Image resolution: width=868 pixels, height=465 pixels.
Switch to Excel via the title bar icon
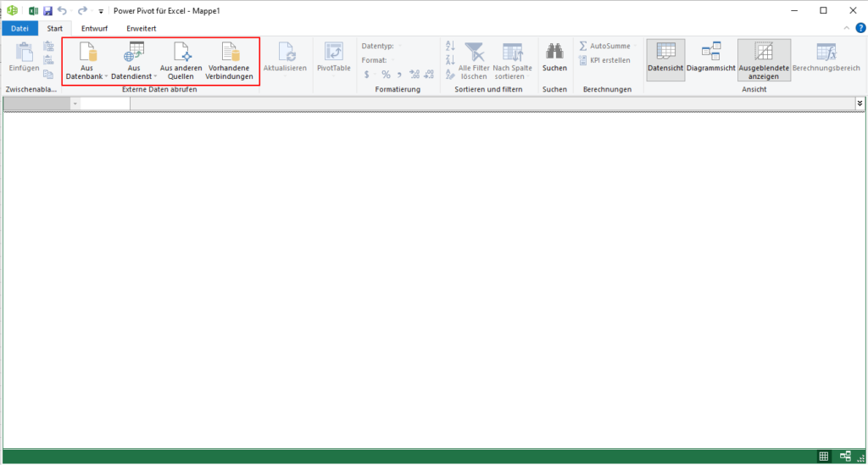click(33, 11)
